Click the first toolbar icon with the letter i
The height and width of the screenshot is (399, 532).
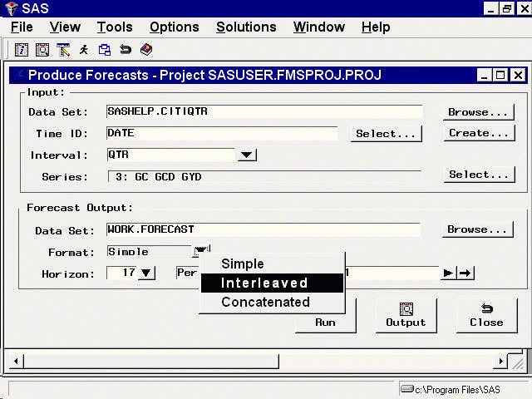(x=21, y=50)
